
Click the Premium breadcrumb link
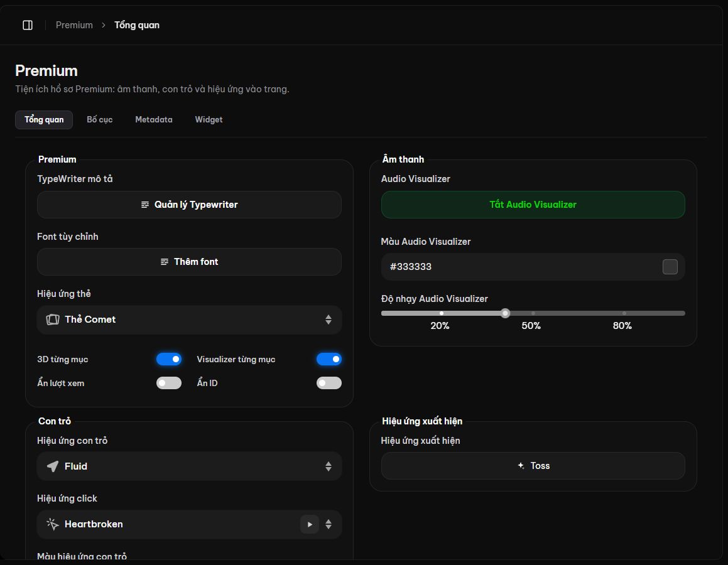[x=74, y=25]
